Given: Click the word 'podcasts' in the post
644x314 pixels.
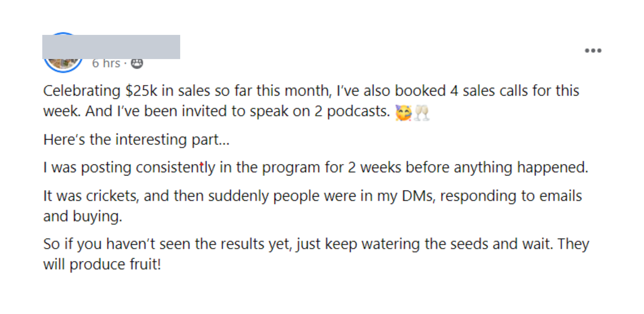Looking at the screenshot, I should [358, 111].
